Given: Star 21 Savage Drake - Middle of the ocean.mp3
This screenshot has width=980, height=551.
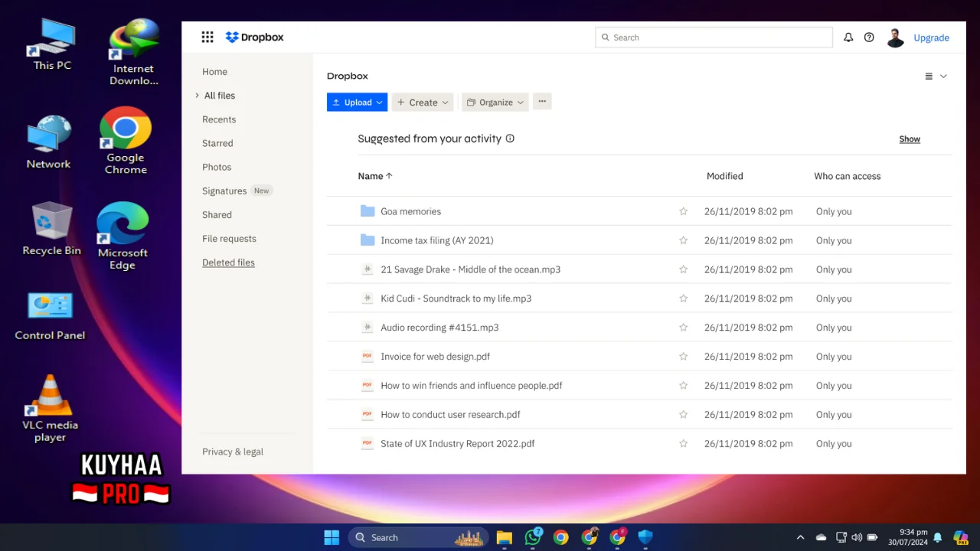Looking at the screenshot, I should pos(684,269).
